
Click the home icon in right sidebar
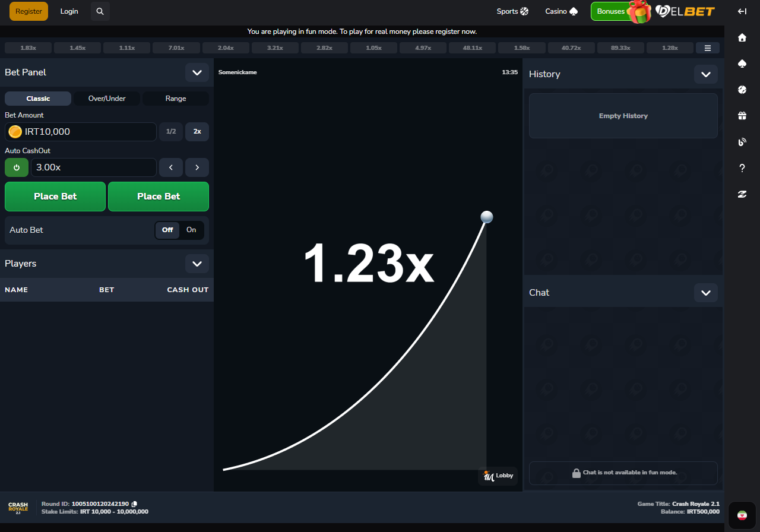click(742, 37)
